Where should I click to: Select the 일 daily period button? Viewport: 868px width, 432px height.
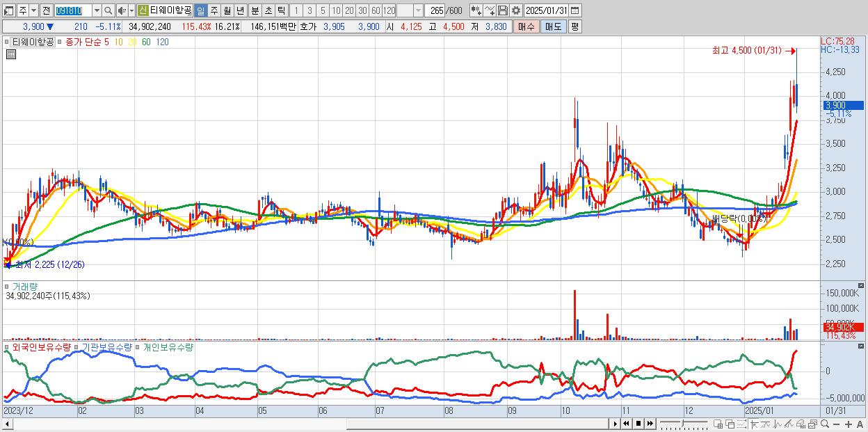tap(200, 10)
